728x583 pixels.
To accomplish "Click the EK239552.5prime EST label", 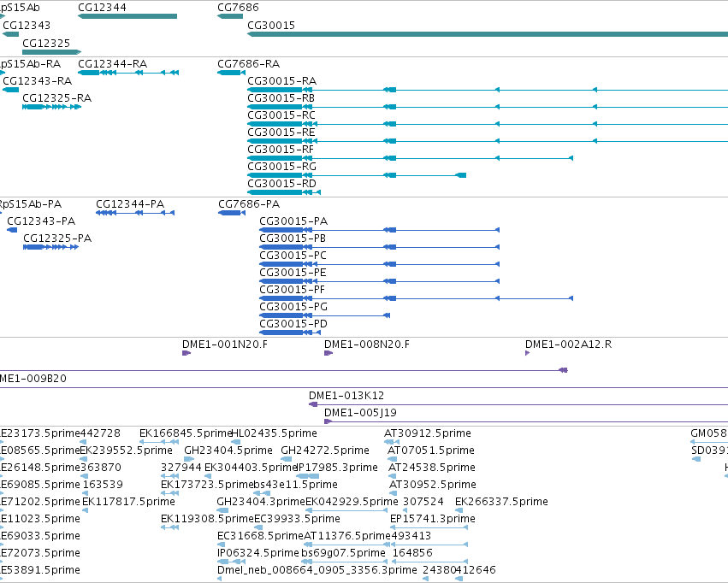I will [127, 450].
